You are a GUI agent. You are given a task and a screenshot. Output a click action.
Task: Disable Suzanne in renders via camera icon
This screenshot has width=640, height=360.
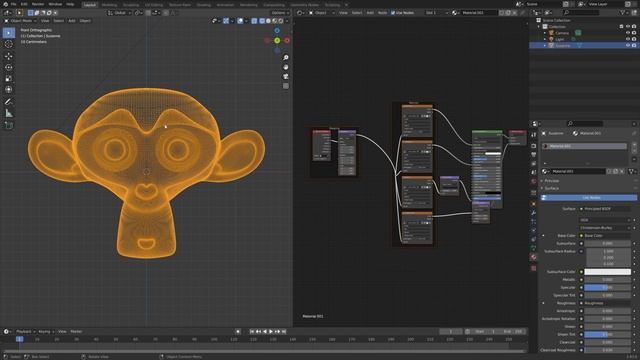634,46
